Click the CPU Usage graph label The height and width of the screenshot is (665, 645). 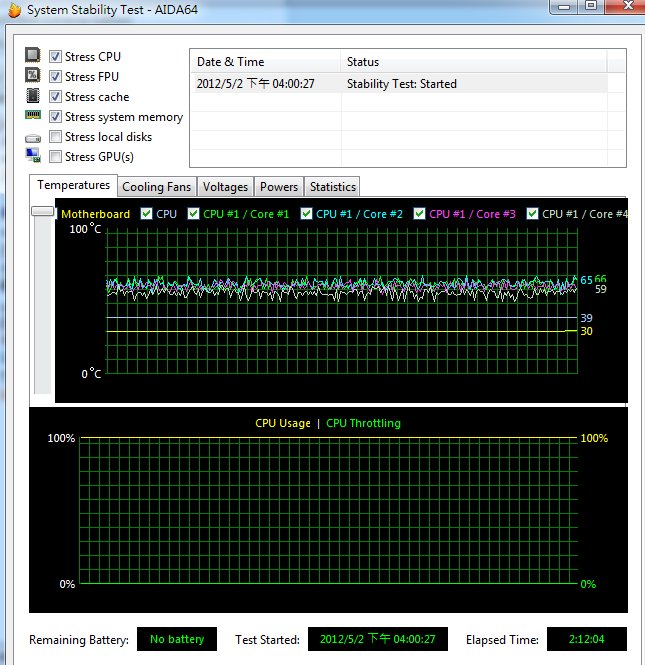coord(283,423)
